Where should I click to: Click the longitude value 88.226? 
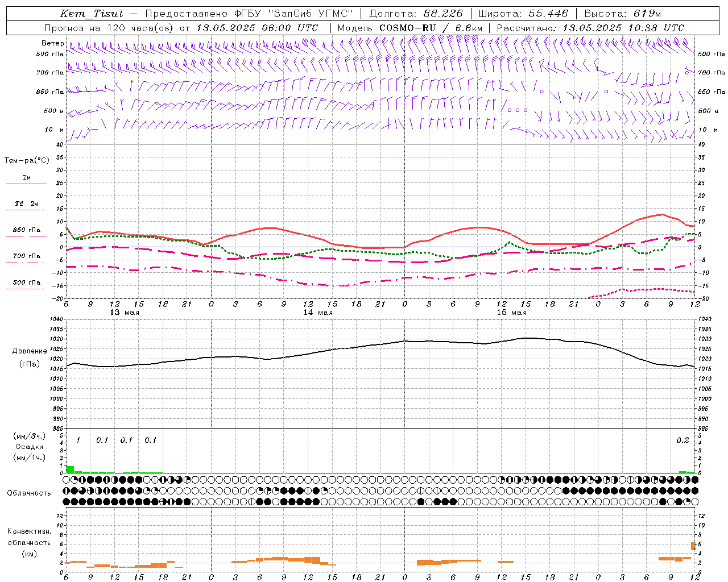pos(443,14)
